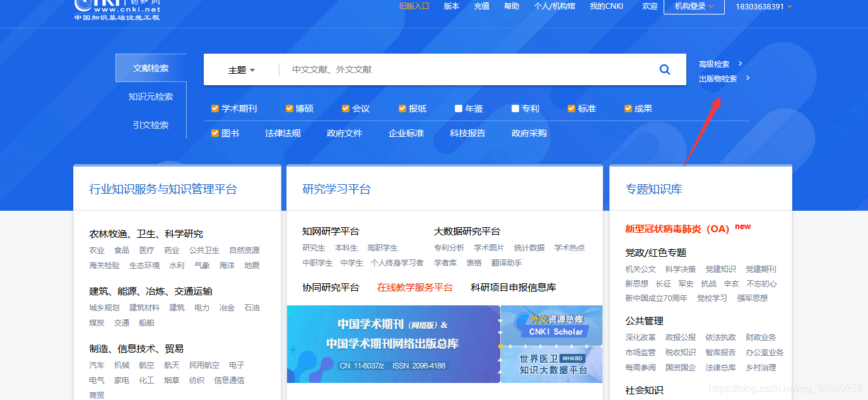Enable the 专利 checkbox
Screen dimensions: 868x400
click(x=515, y=109)
